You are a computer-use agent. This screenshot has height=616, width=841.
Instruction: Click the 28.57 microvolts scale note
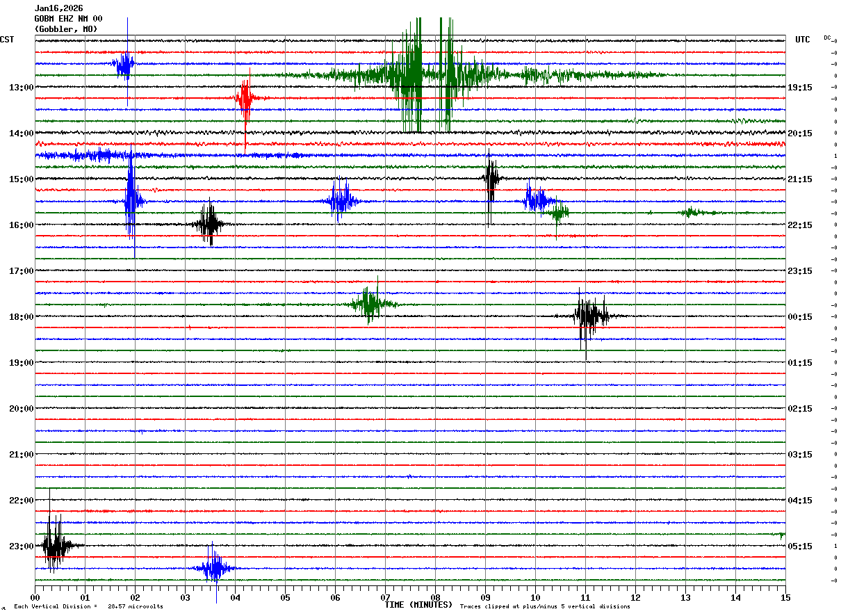click(88, 607)
